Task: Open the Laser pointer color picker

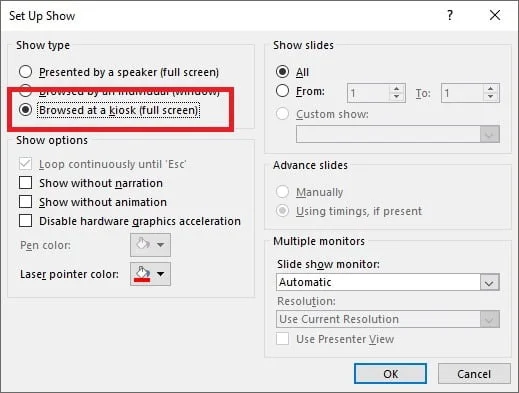Action: pos(150,274)
